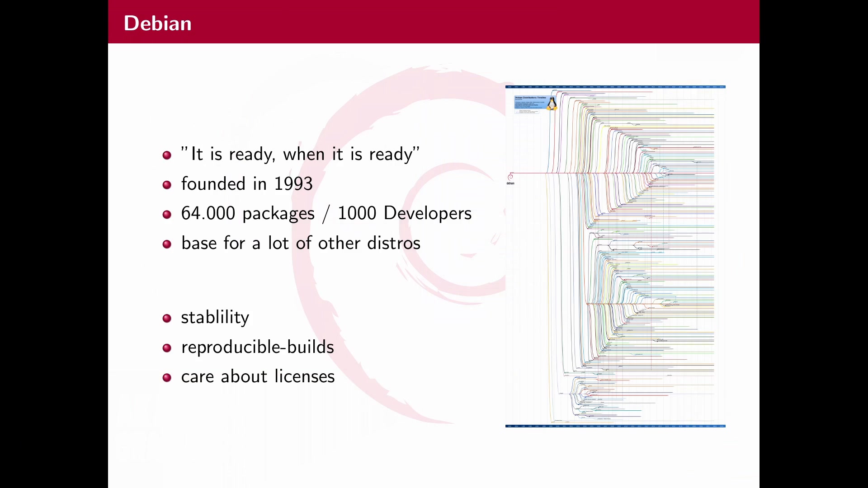Click the "64.000 packages / 1000 Developers" line

tap(326, 213)
